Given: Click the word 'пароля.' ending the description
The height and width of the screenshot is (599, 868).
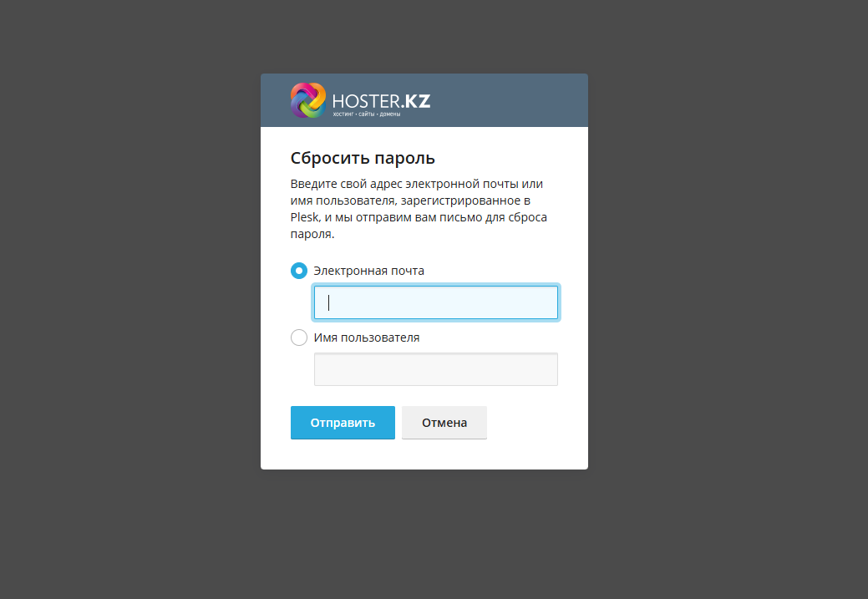Looking at the screenshot, I should (312, 234).
